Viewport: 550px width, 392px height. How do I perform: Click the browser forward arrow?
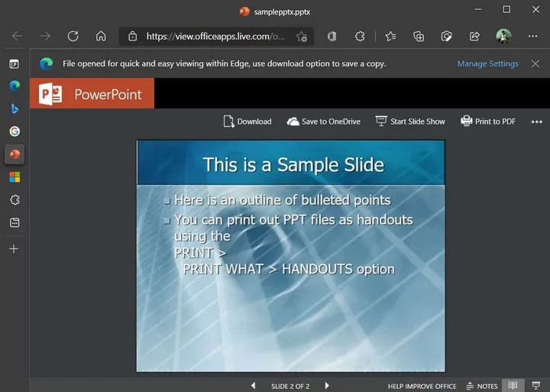click(45, 36)
